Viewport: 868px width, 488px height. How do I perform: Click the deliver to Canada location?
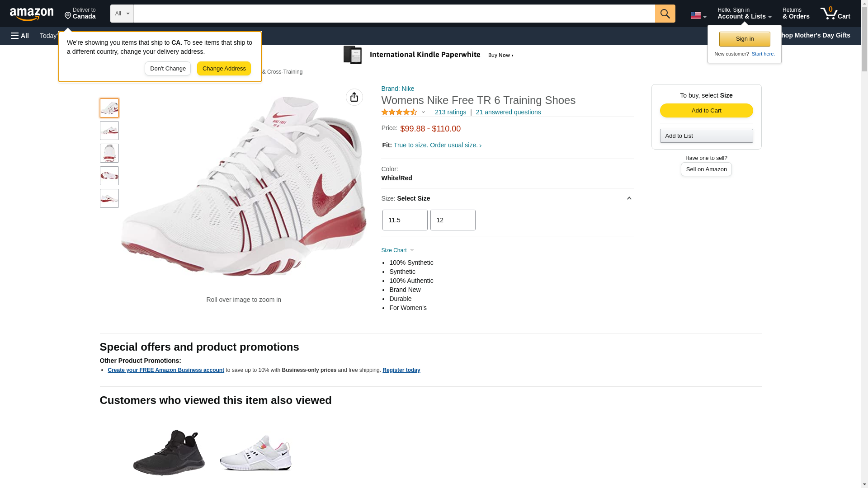(x=80, y=14)
